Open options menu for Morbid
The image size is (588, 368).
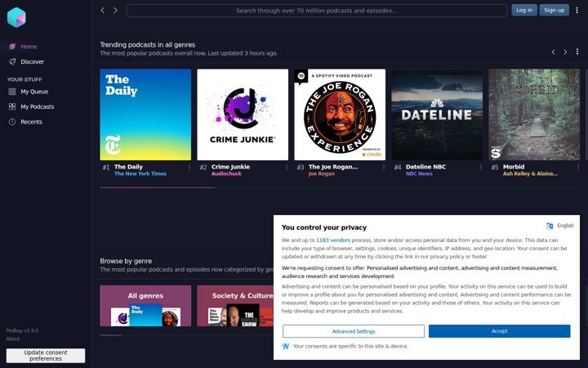[x=578, y=167]
